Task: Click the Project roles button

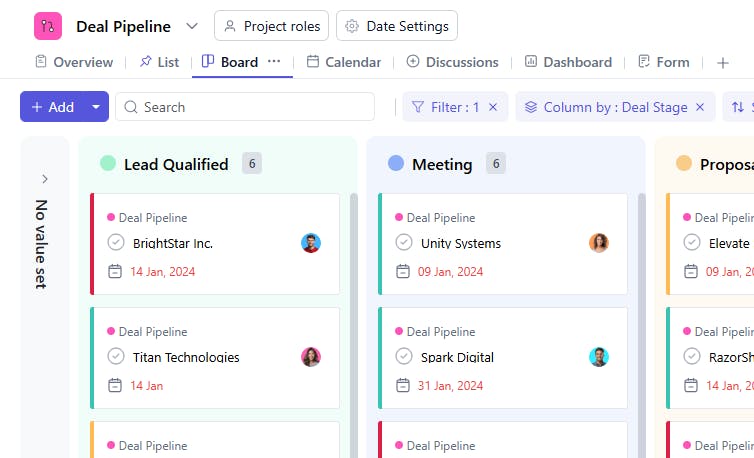Action: 271,26
